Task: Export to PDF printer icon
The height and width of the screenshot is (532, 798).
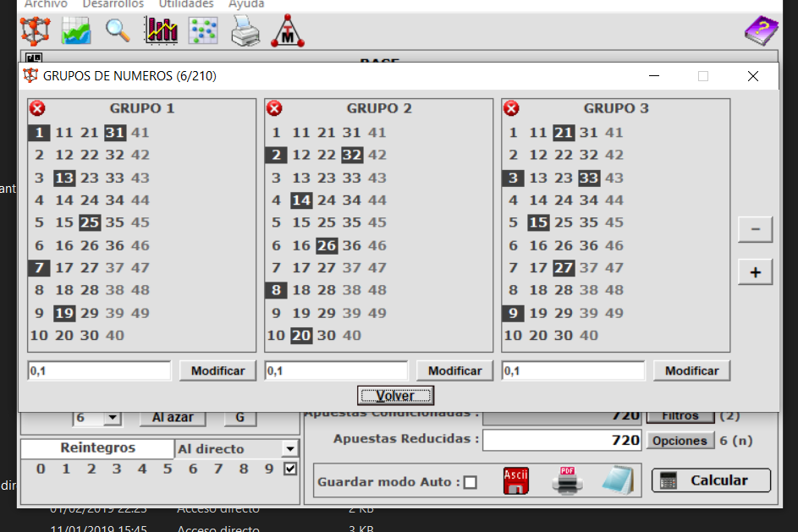Action: [x=567, y=480]
